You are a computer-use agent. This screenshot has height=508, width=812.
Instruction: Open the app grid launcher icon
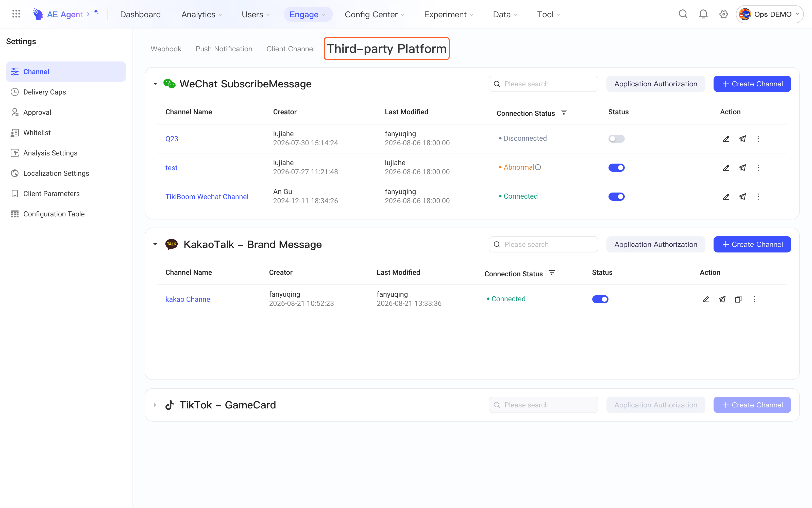tap(16, 14)
